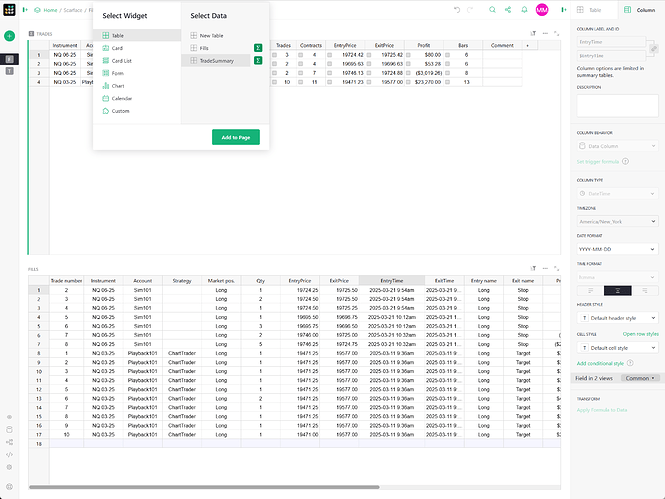
Task: Open YYYY-MM-DD date format dropdown
Action: (618, 249)
